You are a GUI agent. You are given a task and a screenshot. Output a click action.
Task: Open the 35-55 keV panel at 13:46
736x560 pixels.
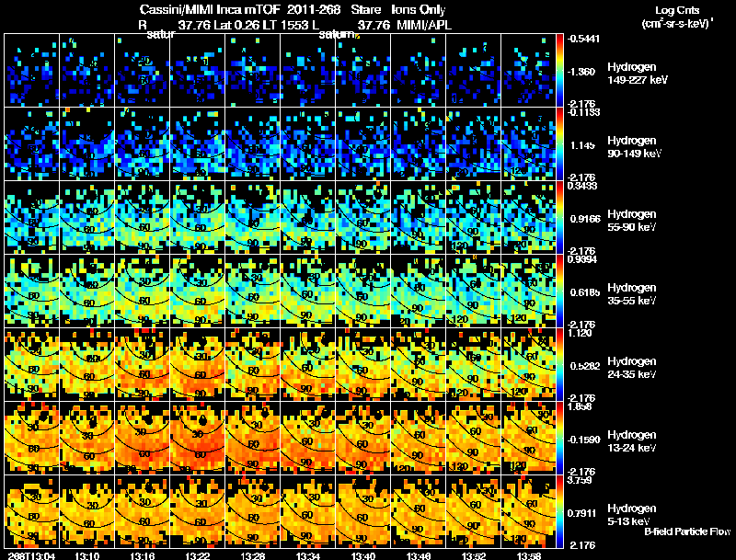click(x=419, y=291)
